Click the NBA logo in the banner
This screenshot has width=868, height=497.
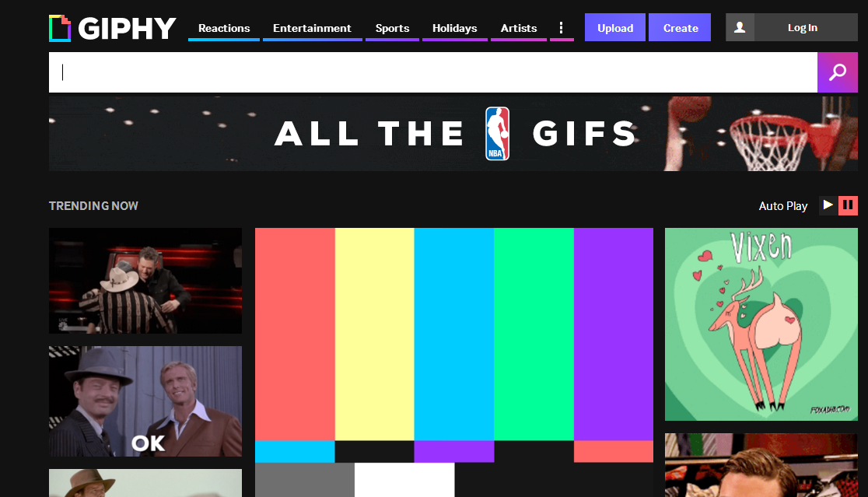497,134
